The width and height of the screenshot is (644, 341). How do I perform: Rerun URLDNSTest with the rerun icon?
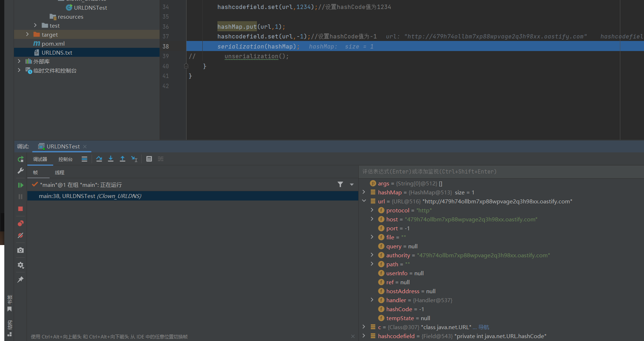(20, 159)
